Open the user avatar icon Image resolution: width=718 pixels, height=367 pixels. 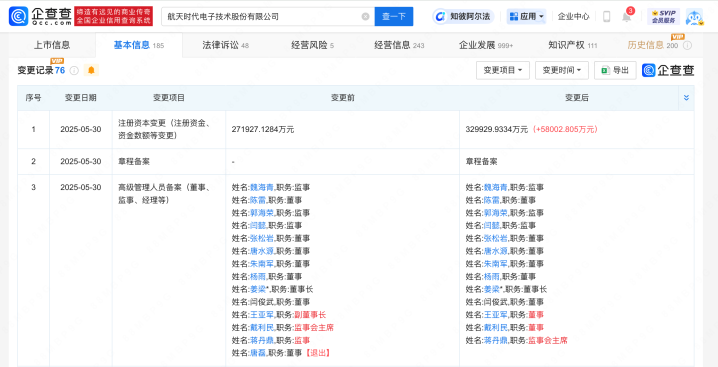tap(694, 16)
